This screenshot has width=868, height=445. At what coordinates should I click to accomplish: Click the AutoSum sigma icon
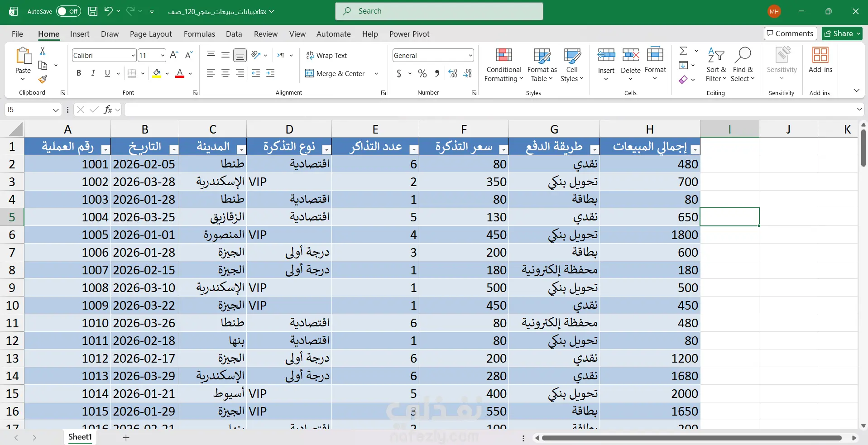684,51
